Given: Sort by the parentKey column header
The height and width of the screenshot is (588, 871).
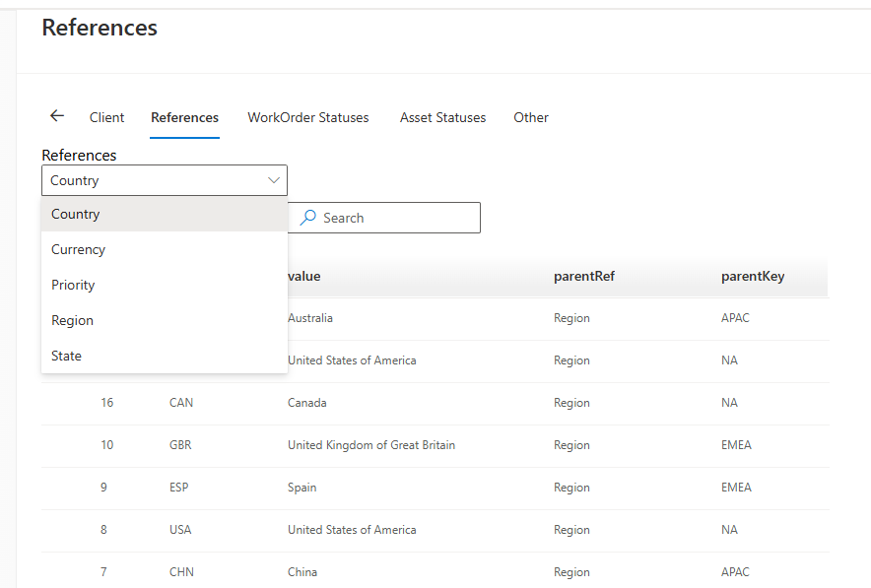Looking at the screenshot, I should (753, 277).
